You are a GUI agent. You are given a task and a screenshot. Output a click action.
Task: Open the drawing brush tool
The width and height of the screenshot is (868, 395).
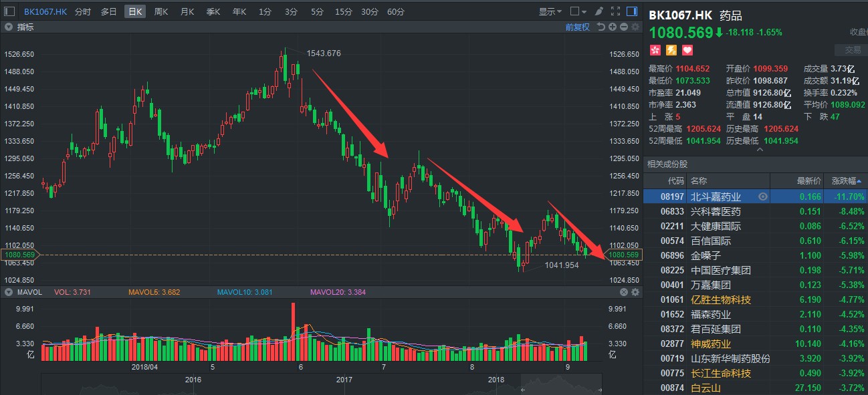coord(599,11)
